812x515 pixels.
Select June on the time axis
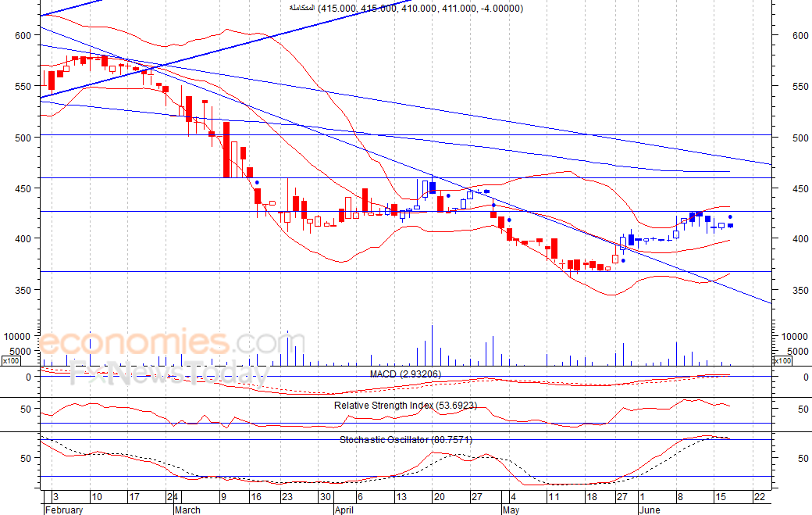point(650,510)
